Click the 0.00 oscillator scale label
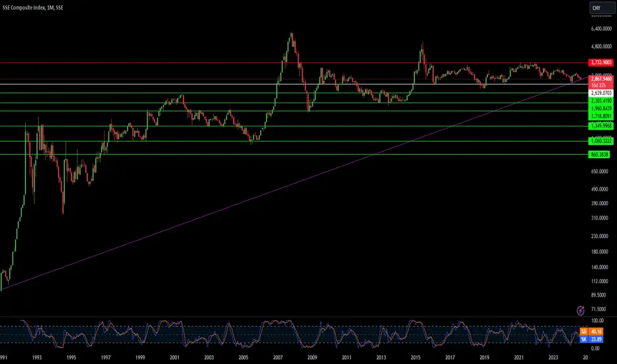 (595, 348)
